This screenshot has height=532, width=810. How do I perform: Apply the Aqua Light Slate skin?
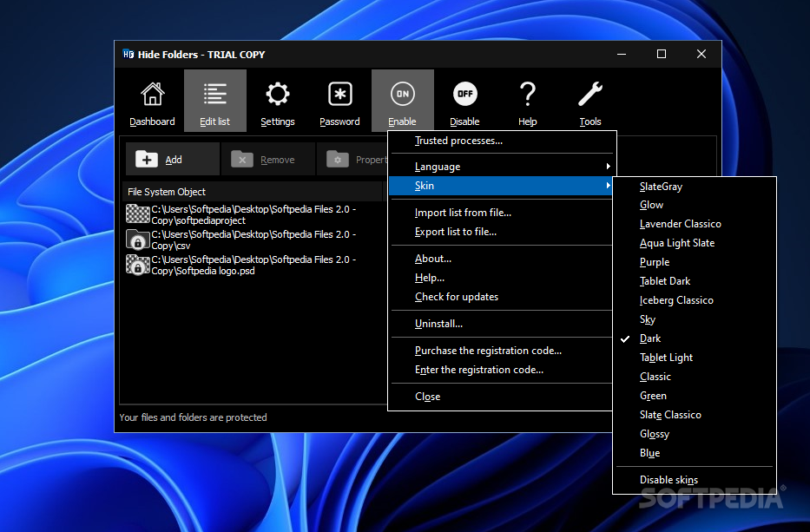(x=695, y=243)
